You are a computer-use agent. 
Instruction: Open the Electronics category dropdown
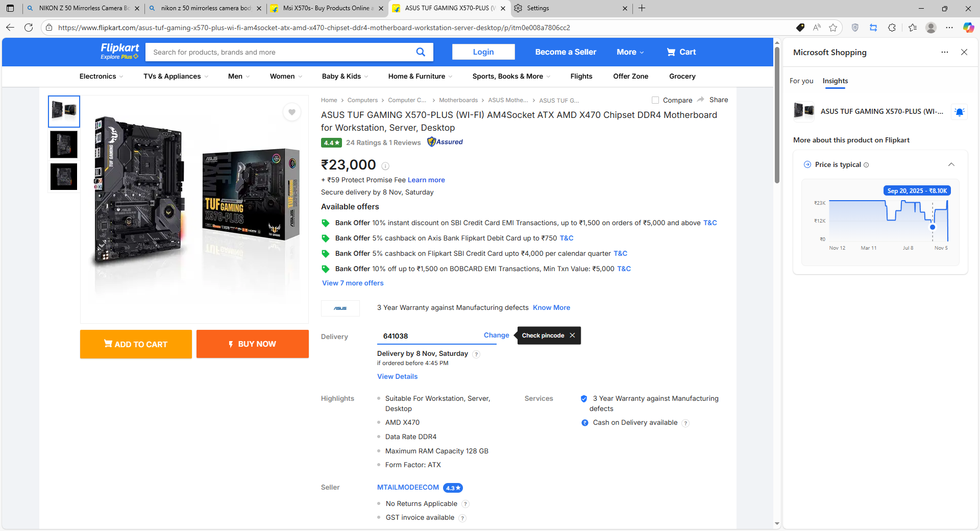(x=101, y=76)
